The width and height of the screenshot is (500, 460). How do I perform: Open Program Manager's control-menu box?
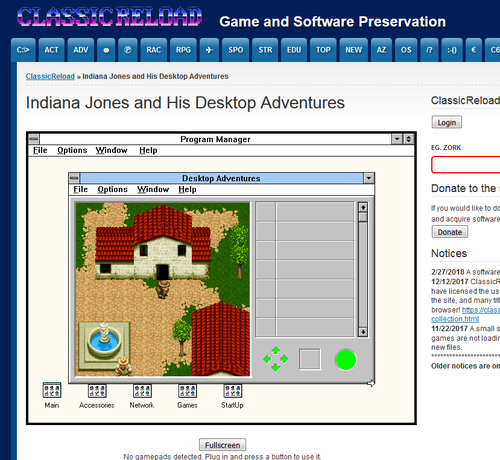[34, 139]
